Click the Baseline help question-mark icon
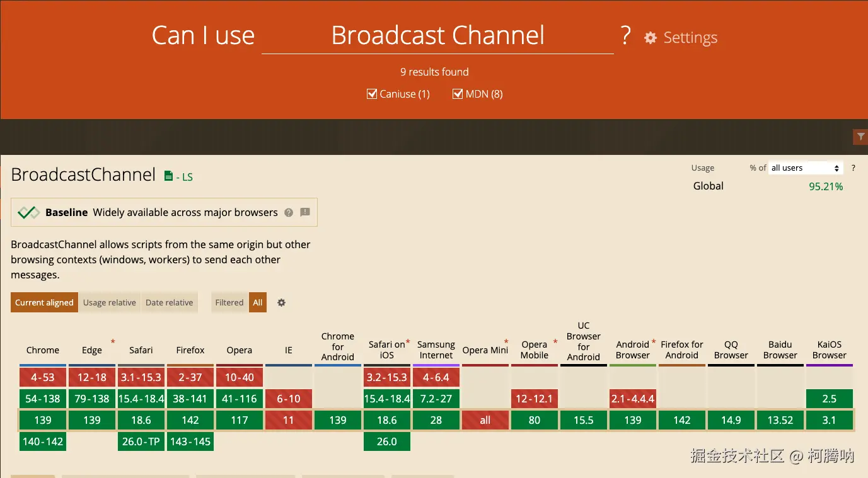 pos(289,213)
